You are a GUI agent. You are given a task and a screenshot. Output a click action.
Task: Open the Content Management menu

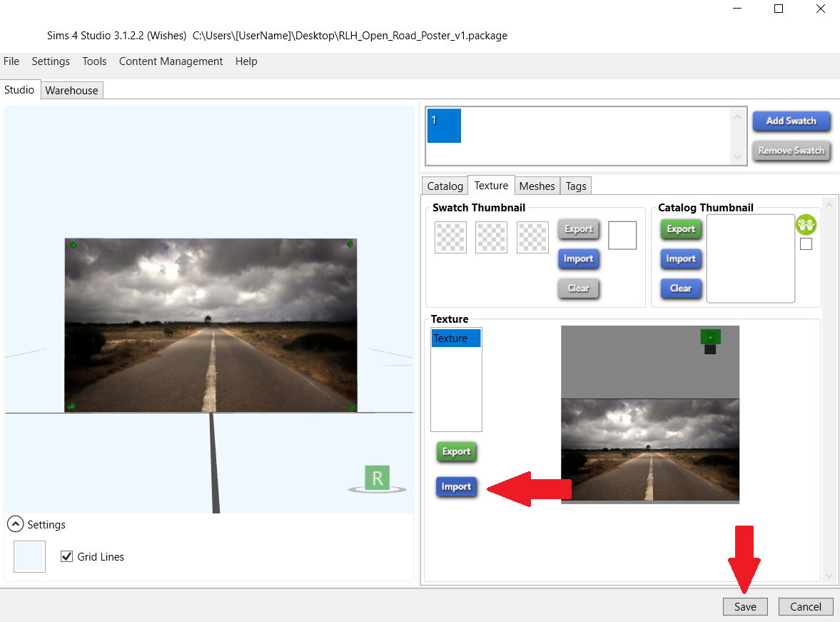click(x=171, y=61)
